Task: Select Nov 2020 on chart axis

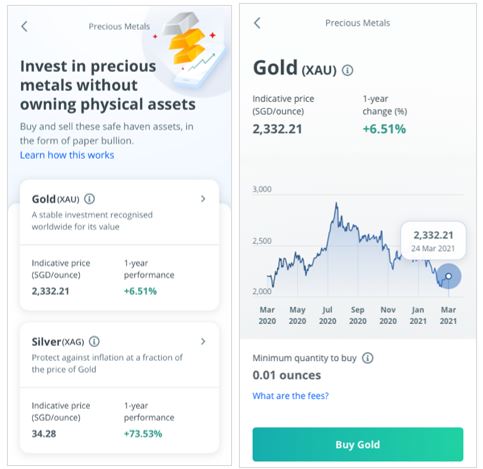Action: (388, 315)
